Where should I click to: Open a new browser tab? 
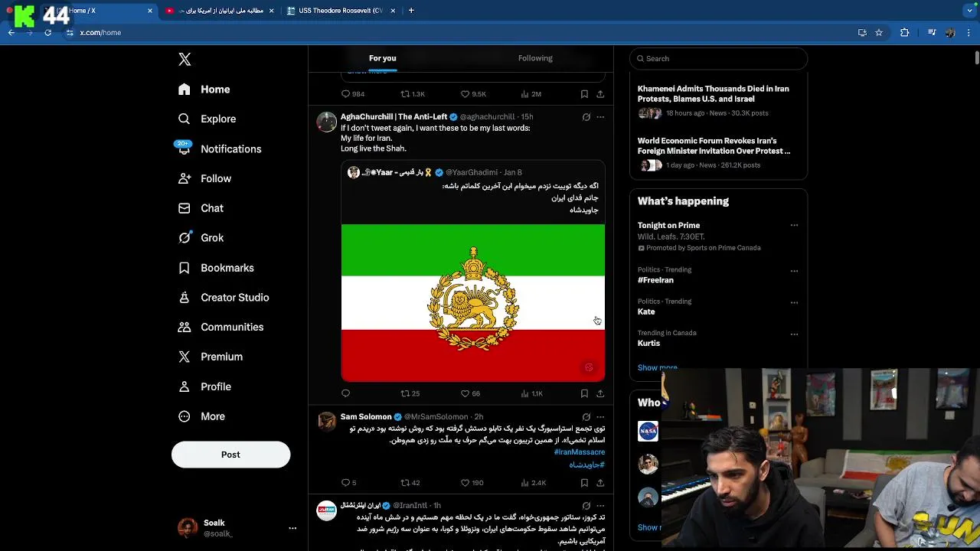(411, 11)
